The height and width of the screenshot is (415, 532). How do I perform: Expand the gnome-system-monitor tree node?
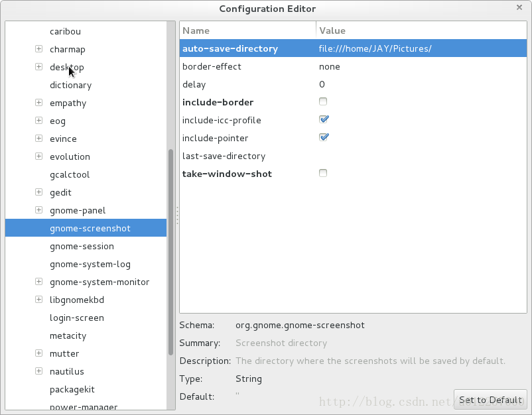[x=38, y=281]
